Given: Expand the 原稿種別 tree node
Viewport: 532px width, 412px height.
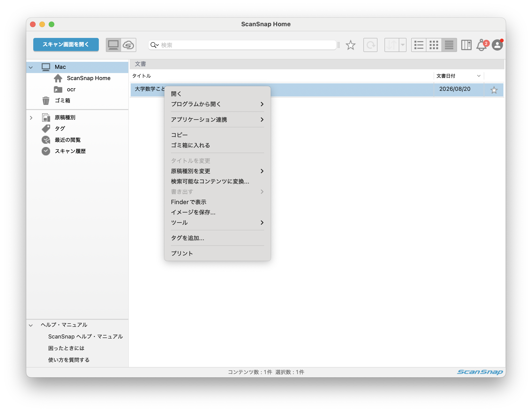Looking at the screenshot, I should pyautogui.click(x=31, y=118).
